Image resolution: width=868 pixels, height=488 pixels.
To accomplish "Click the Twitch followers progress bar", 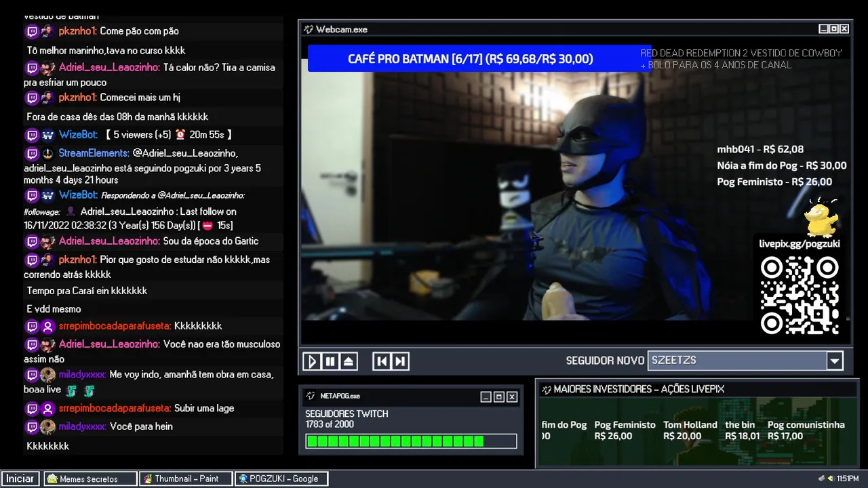I will click(411, 441).
